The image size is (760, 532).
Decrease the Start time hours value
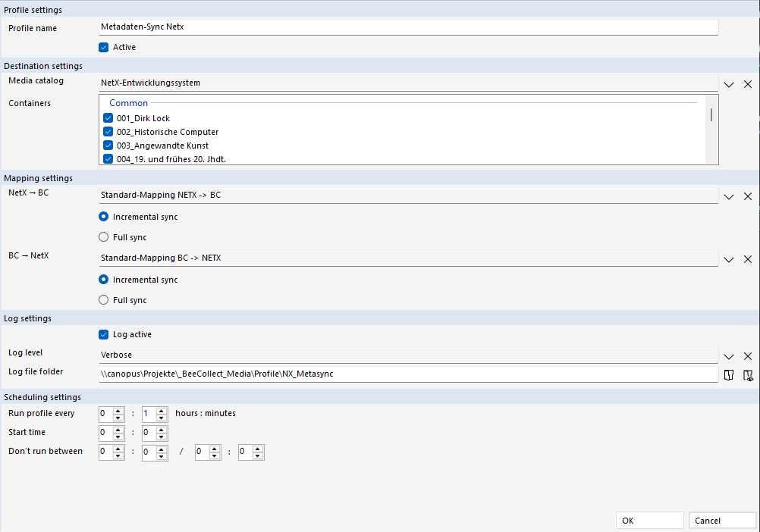118,436
